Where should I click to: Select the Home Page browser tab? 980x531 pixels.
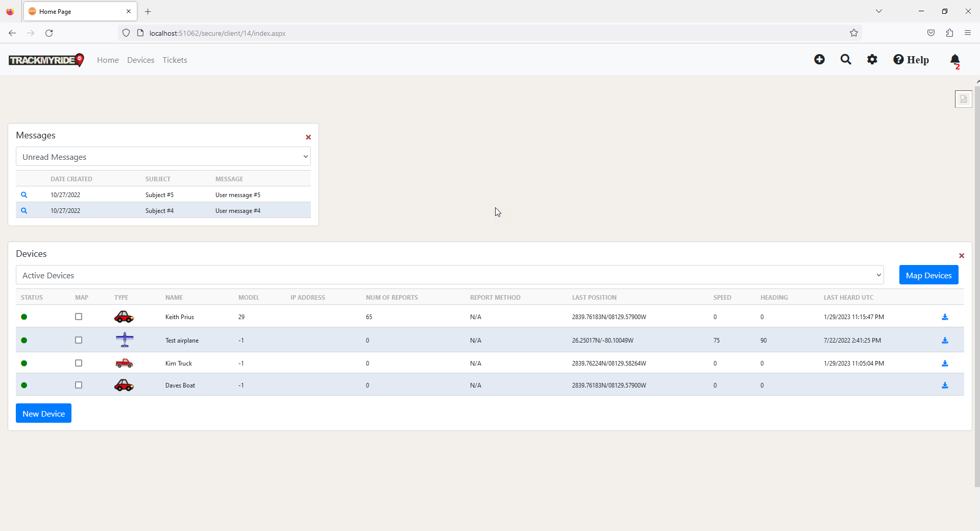pyautogui.click(x=80, y=11)
